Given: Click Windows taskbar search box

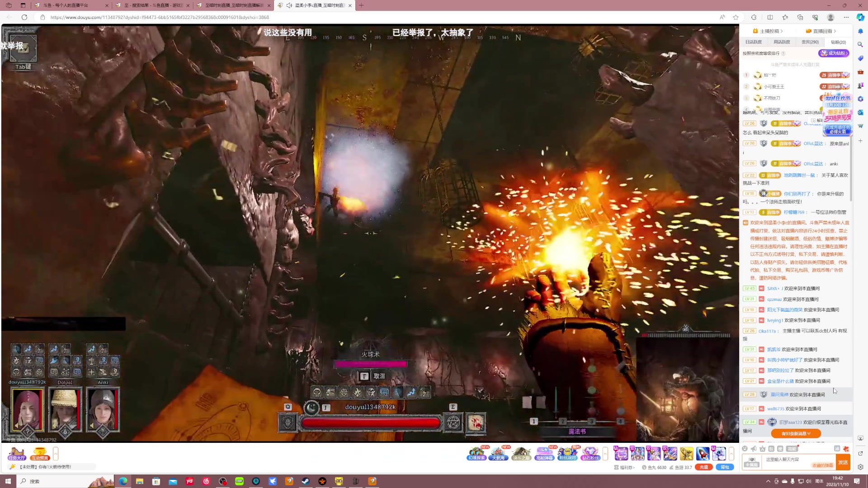Looking at the screenshot, I should pyautogui.click(x=66, y=481).
